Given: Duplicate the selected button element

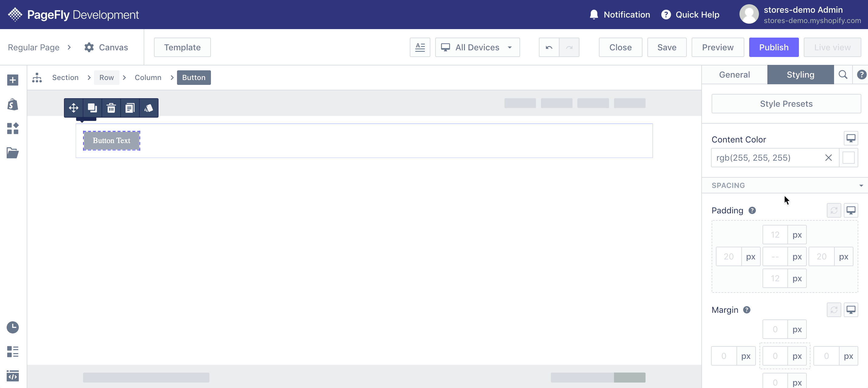Looking at the screenshot, I should (x=92, y=108).
